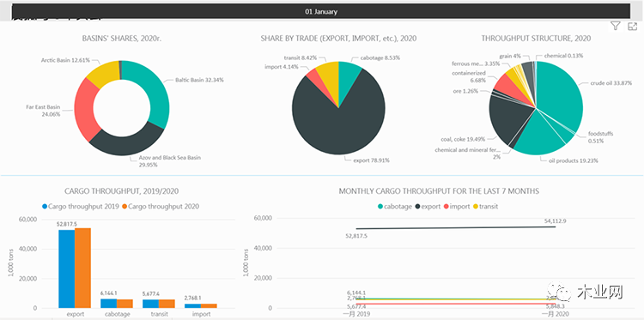Image resolution: width=644 pixels, height=320 pixels.
Task: Select the orange 2020 export bar
Action: 82,268
